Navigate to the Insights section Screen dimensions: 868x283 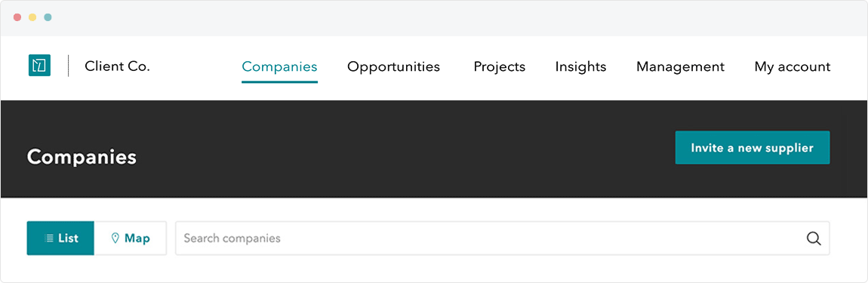[580, 67]
